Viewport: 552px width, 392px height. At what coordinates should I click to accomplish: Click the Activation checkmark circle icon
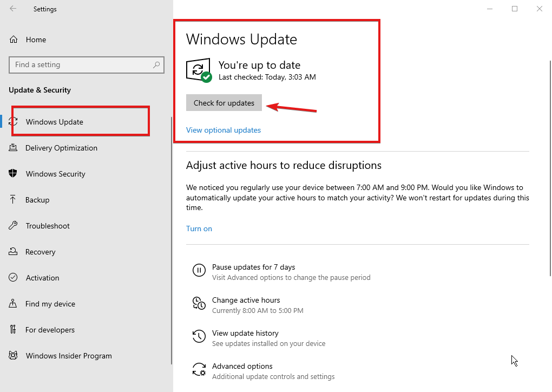(x=14, y=278)
